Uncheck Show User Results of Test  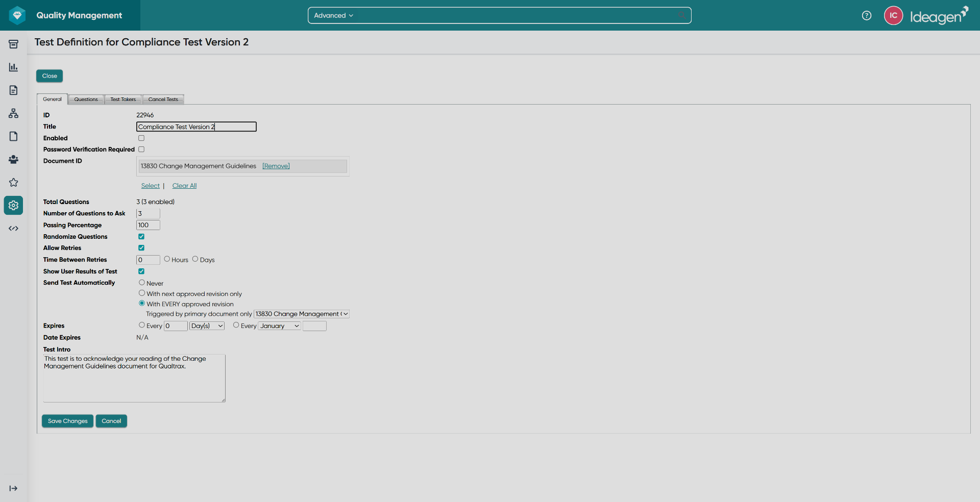point(141,271)
